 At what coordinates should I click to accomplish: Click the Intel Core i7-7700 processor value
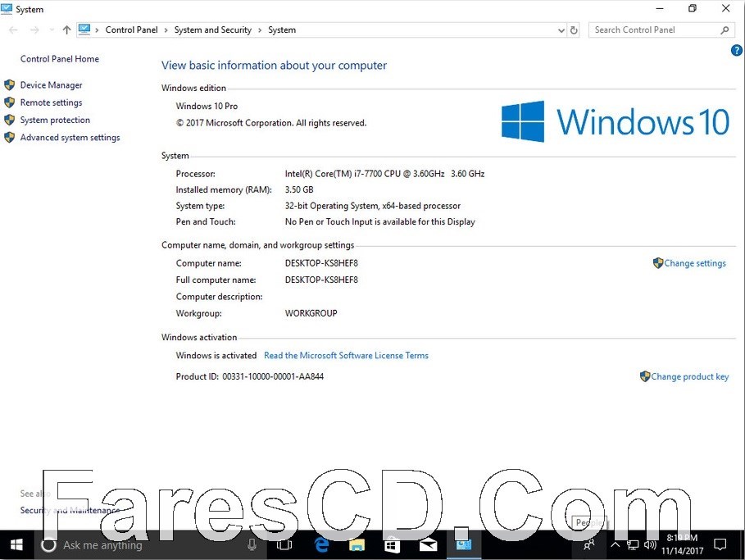(x=384, y=174)
